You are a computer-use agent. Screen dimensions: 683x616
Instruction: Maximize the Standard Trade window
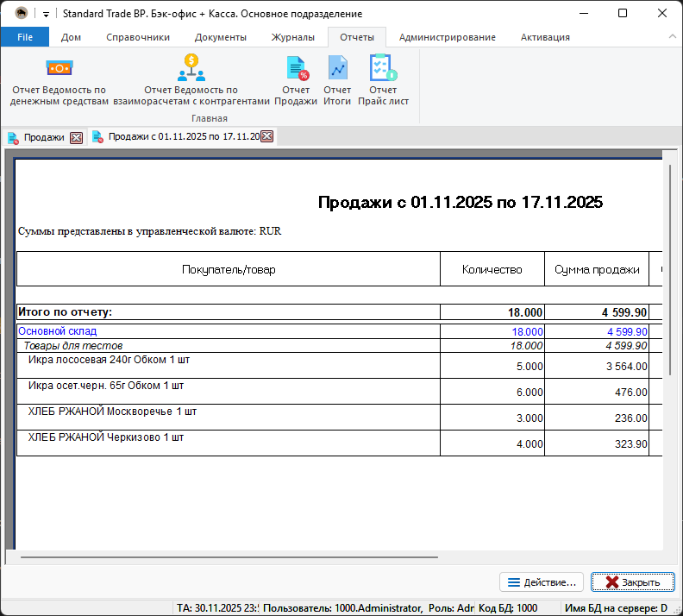click(x=623, y=14)
